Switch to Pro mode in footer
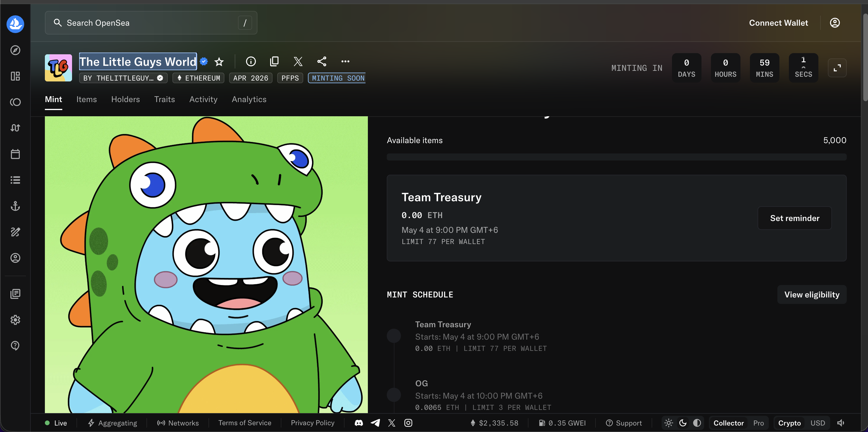Image resolution: width=868 pixels, height=432 pixels. point(758,423)
